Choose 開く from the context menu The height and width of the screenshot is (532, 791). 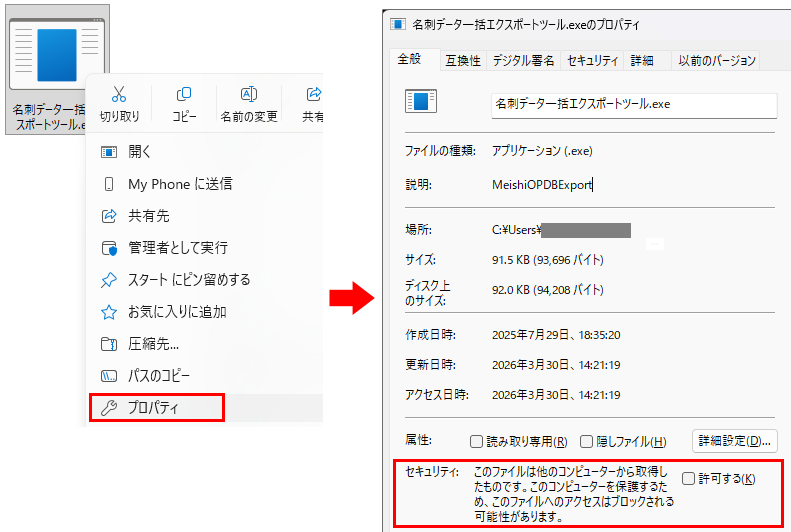(x=139, y=152)
